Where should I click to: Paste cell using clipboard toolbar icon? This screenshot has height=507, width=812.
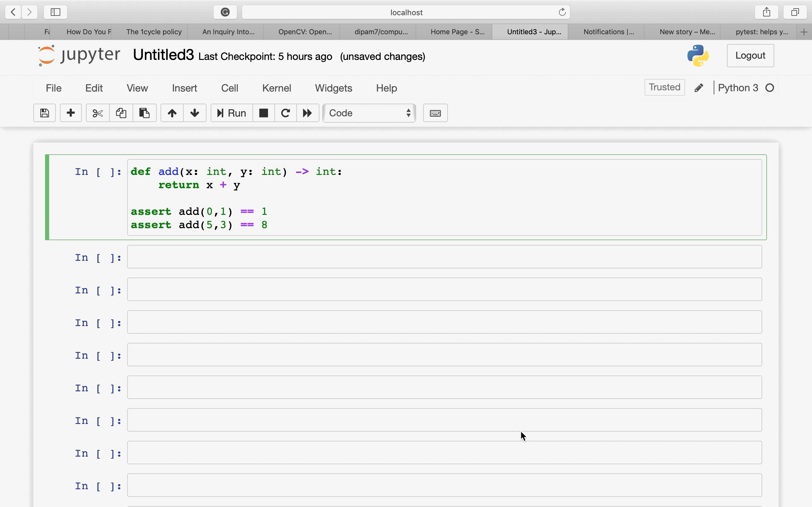click(144, 113)
